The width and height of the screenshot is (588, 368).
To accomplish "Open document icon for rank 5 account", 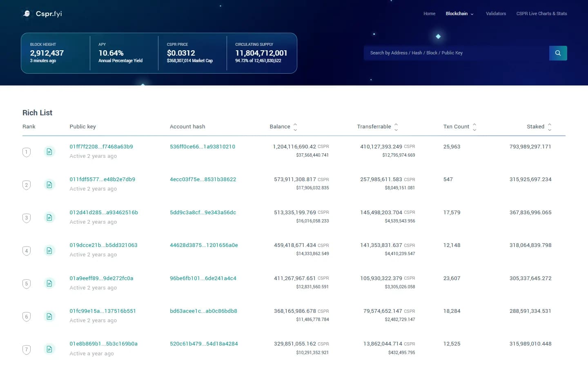I will (49, 283).
